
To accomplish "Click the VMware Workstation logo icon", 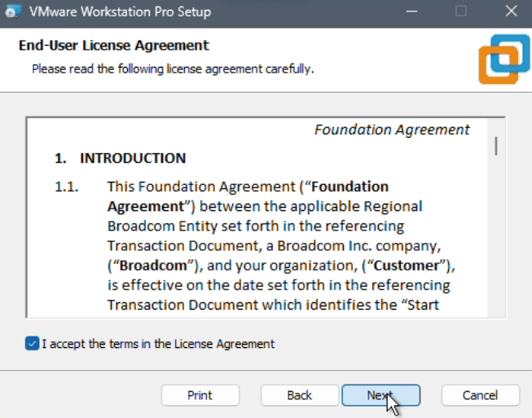I will [504, 59].
